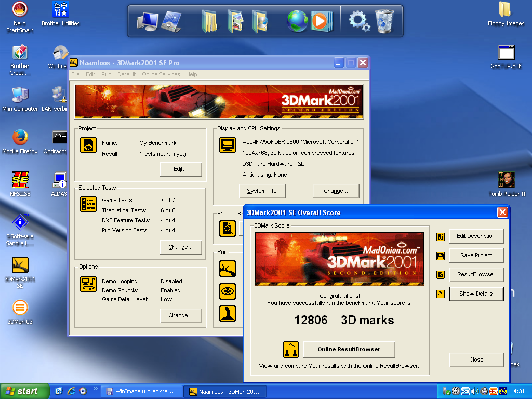
Task: Click Change... button in Options group
Action: (180, 315)
